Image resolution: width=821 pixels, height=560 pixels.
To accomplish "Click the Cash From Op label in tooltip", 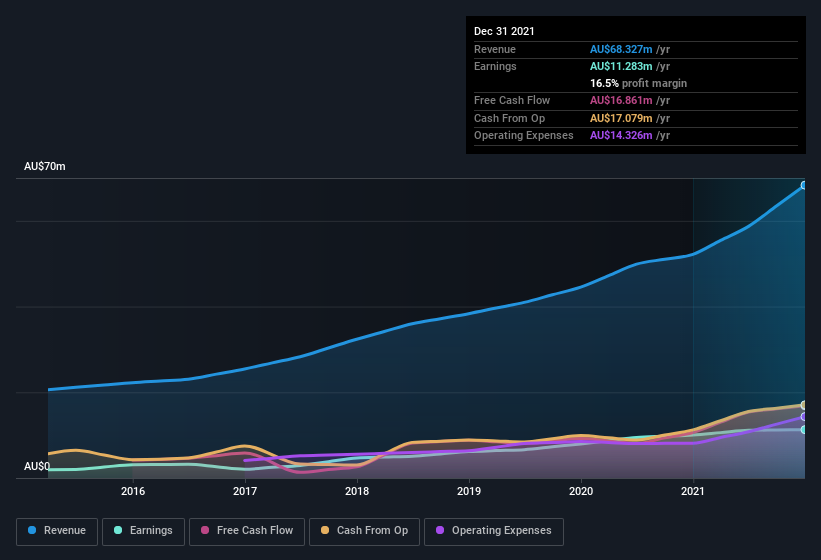I will 509,118.
